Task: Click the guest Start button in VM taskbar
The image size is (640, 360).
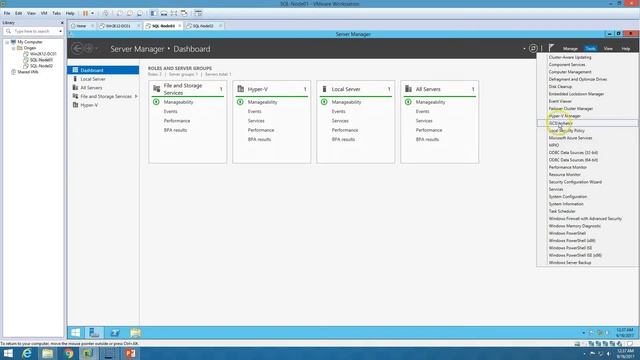Action: point(76,333)
